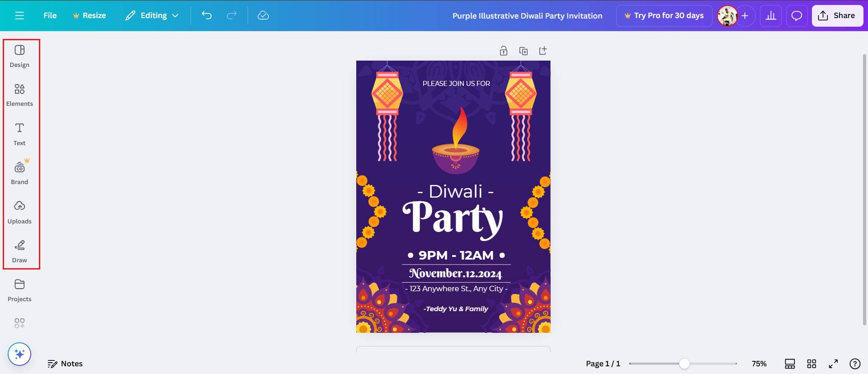Open the comments speech bubble icon
The height and width of the screenshot is (374, 868).
coord(797,16)
